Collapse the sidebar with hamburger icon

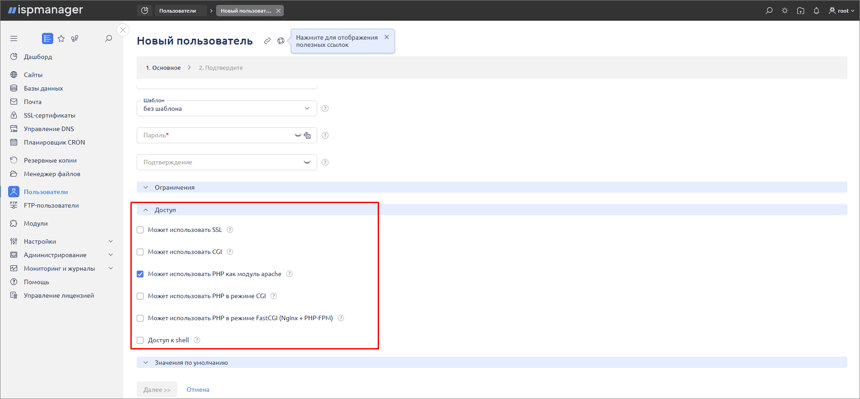(14, 38)
